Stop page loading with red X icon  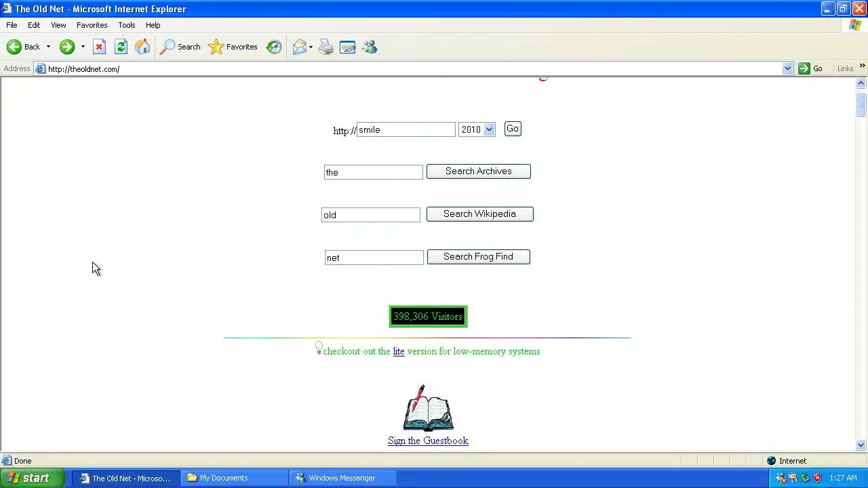99,47
